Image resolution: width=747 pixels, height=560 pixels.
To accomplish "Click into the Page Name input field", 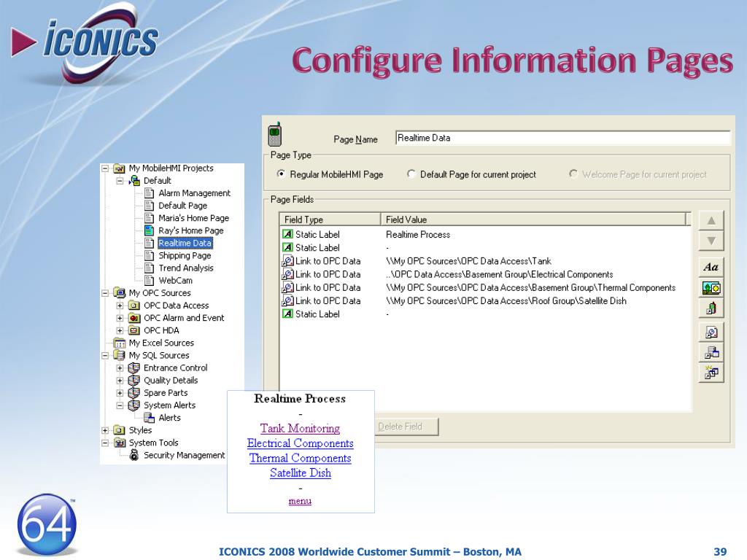I will (562, 138).
